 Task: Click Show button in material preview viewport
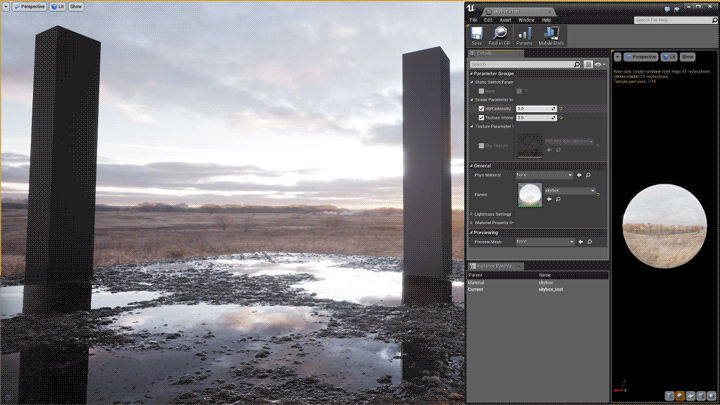tap(688, 57)
